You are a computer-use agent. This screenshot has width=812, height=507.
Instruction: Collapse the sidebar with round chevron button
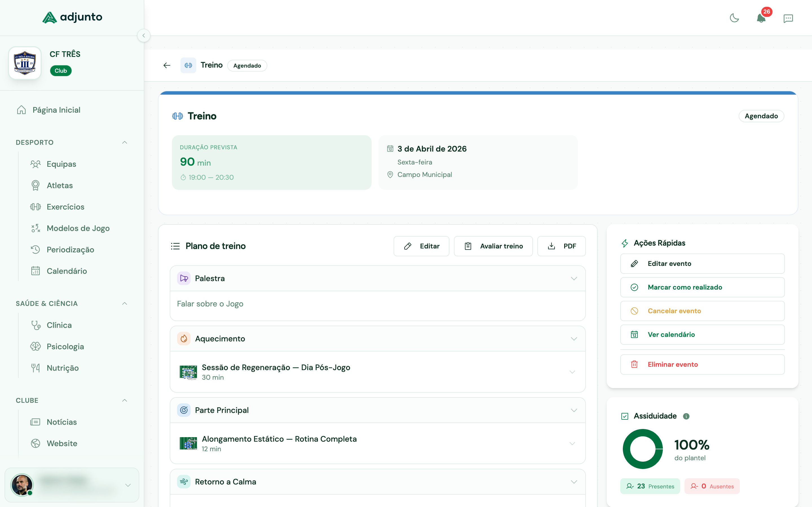tap(144, 35)
